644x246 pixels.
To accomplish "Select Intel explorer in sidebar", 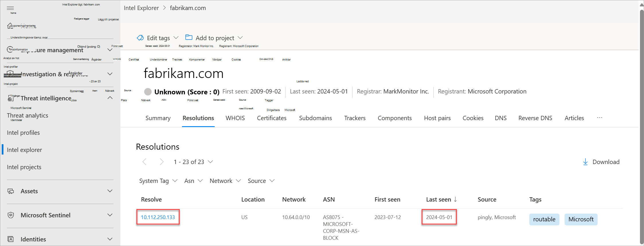I will click(x=24, y=150).
